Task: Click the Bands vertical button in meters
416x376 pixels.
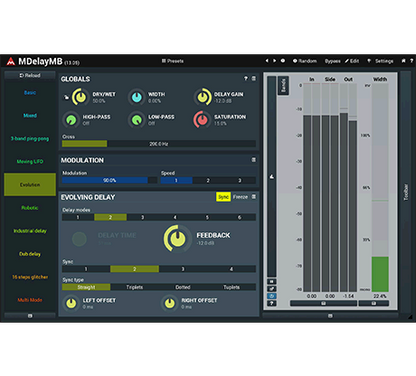Action: click(x=283, y=86)
